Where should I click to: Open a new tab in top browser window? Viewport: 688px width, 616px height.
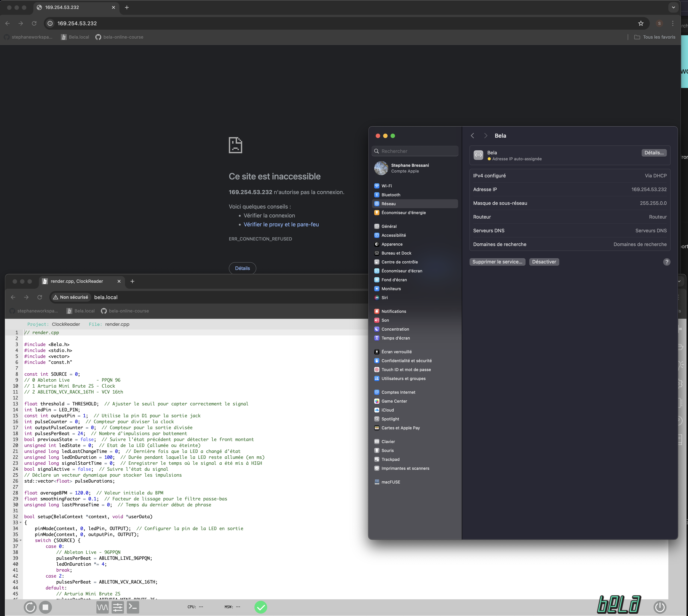(127, 7)
